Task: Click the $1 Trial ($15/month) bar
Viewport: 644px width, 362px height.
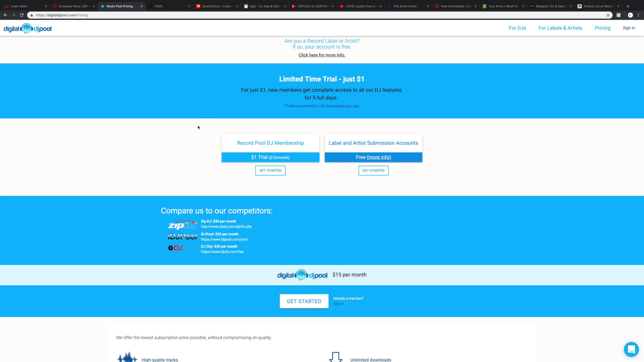Action: coord(270,157)
